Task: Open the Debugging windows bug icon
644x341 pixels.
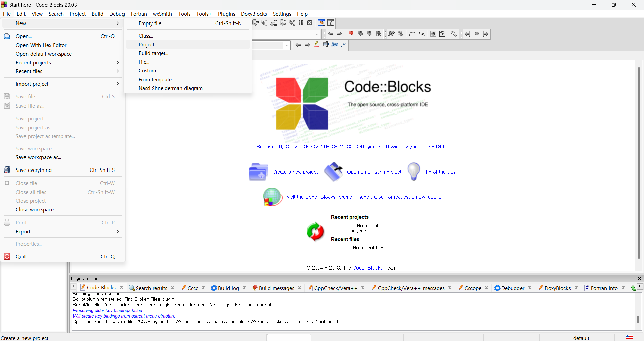Action: click(321, 23)
